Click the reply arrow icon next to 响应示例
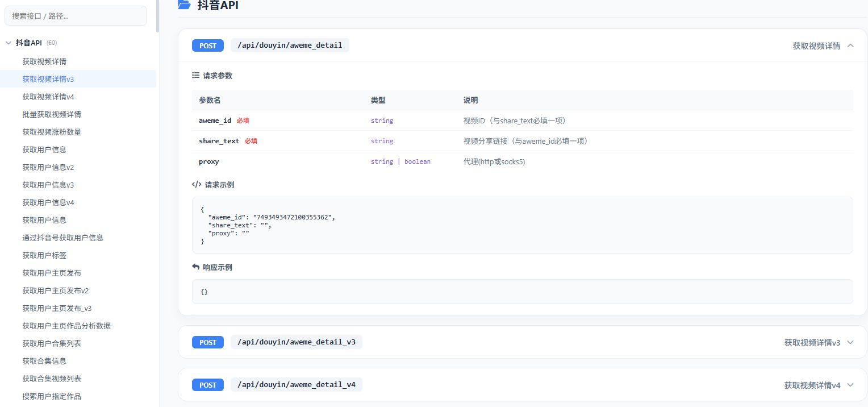The height and width of the screenshot is (407, 868). click(196, 267)
